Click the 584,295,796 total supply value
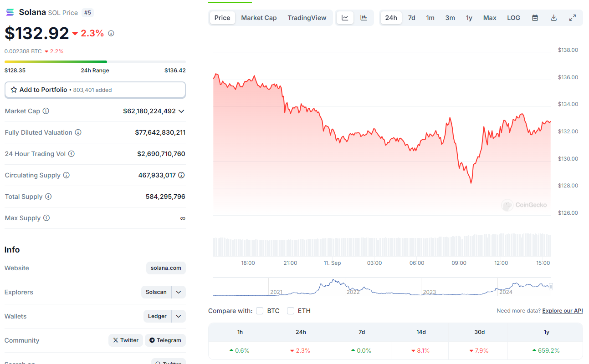The width and height of the screenshot is (589, 364). (165, 197)
